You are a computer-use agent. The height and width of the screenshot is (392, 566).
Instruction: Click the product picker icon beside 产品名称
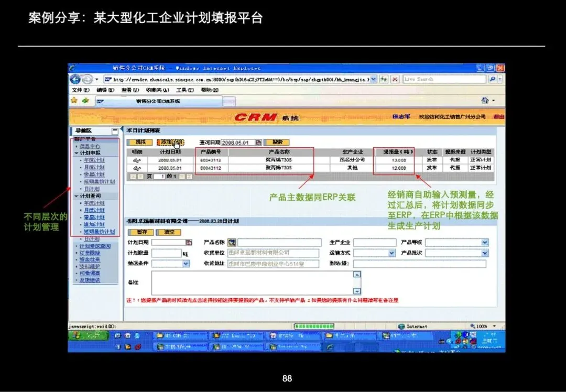[232, 242]
